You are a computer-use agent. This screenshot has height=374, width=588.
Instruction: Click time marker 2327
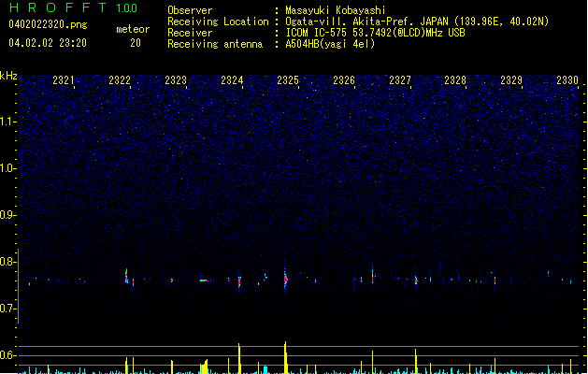400,79
